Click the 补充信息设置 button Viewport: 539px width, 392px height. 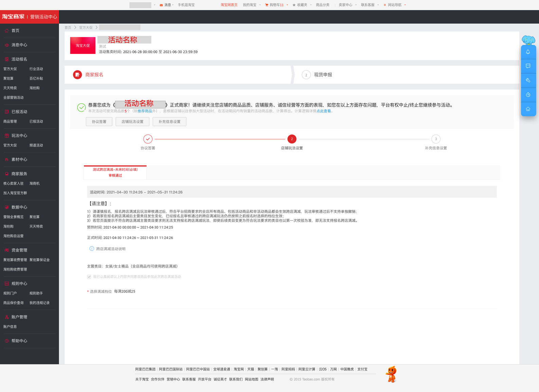169,122
